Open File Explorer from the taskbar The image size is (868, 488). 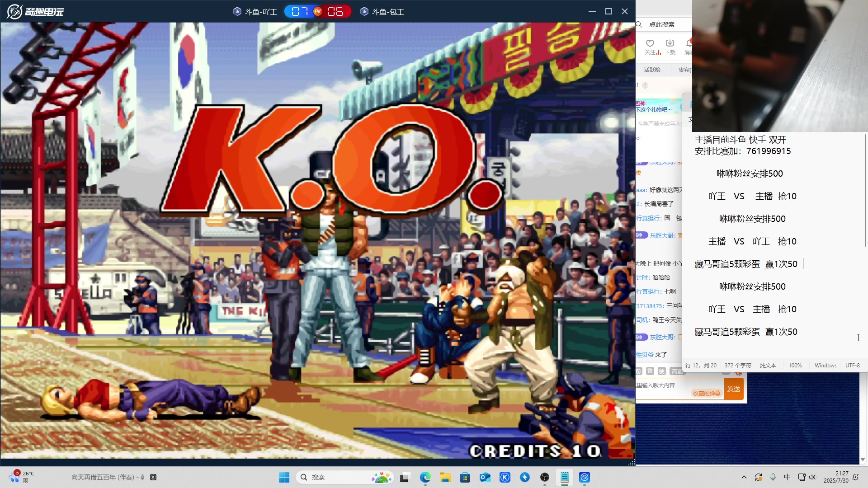[x=445, y=477]
